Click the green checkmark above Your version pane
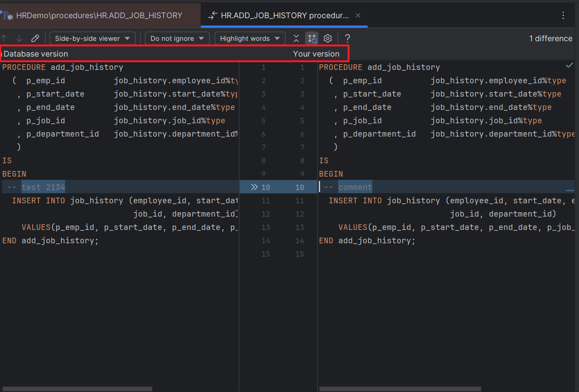This screenshot has height=392, width=579. click(x=570, y=65)
